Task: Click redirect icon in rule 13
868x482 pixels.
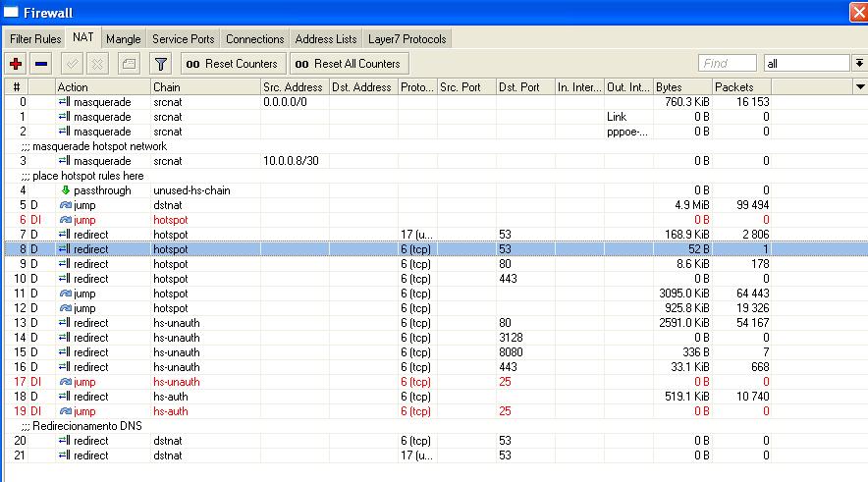Action: coord(65,323)
